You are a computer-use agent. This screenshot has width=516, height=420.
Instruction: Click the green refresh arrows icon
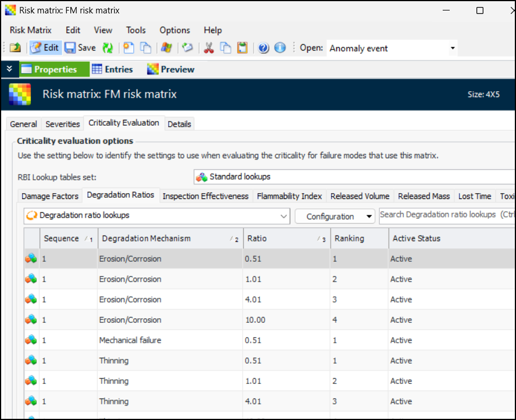pyautogui.click(x=108, y=48)
